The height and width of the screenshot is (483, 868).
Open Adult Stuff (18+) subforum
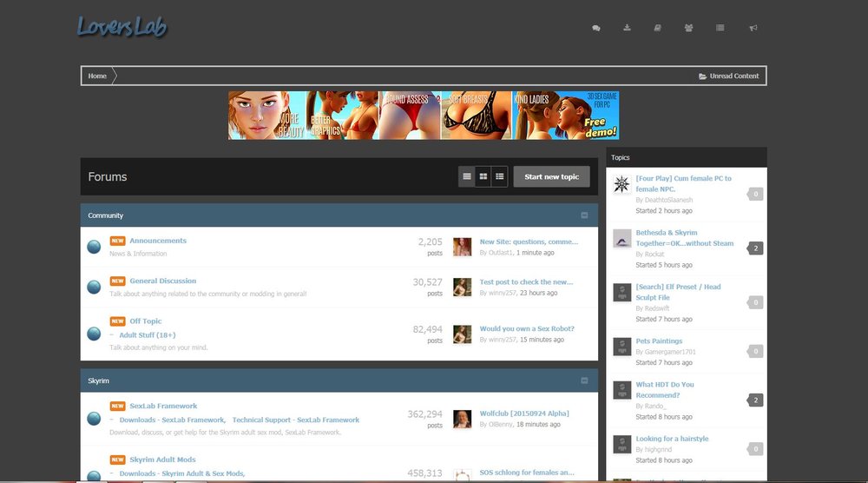point(148,335)
